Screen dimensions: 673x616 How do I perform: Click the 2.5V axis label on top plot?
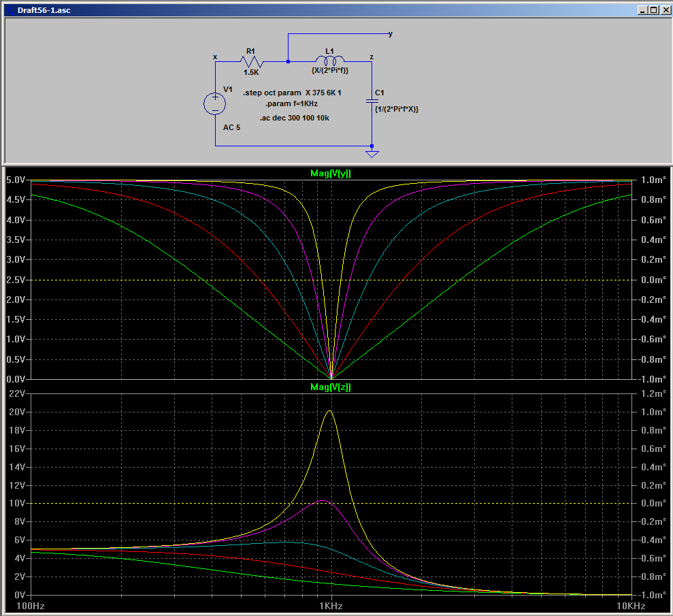point(16,280)
